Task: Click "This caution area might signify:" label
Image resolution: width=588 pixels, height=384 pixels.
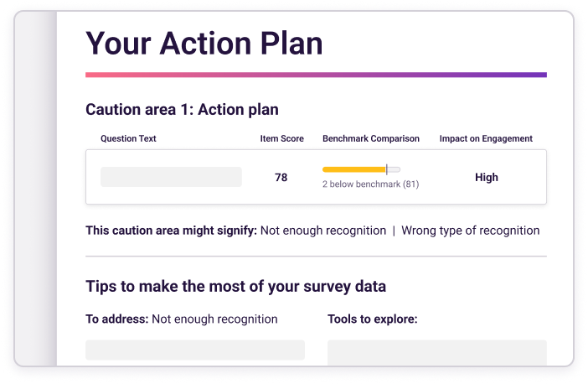Action: pos(171,231)
